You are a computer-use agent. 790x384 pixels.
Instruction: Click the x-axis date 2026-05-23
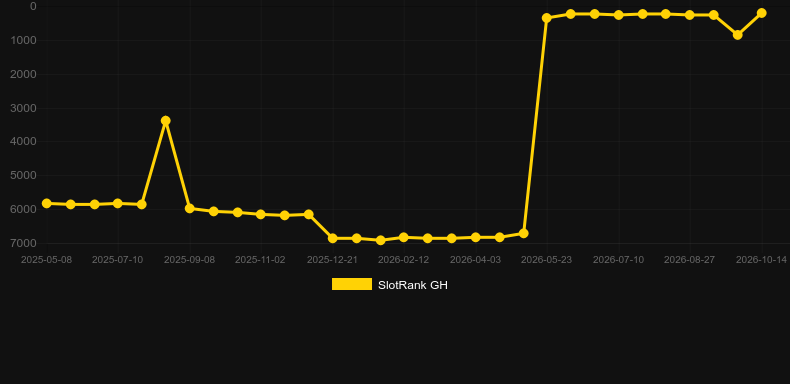[547, 260]
